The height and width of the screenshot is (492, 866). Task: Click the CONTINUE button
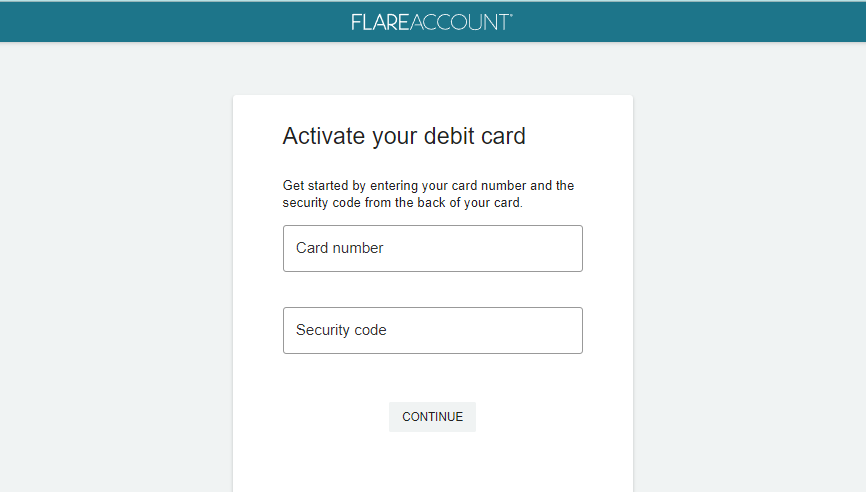[432, 417]
